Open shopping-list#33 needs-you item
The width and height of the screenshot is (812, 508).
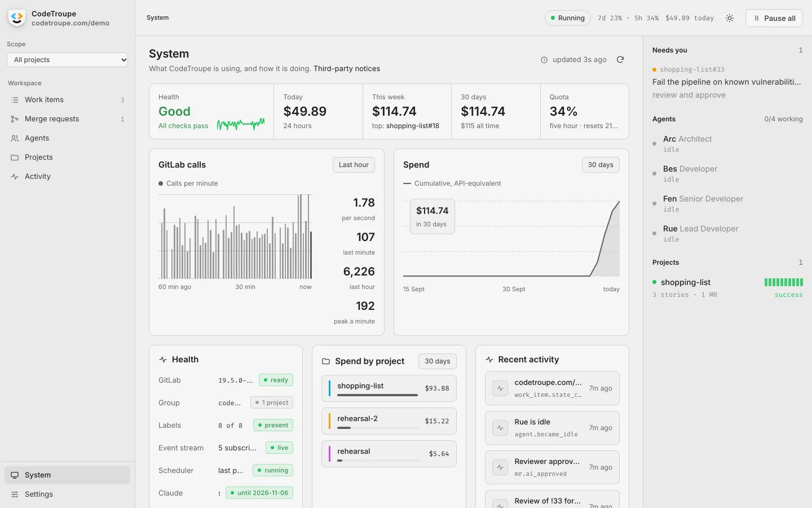[727, 82]
